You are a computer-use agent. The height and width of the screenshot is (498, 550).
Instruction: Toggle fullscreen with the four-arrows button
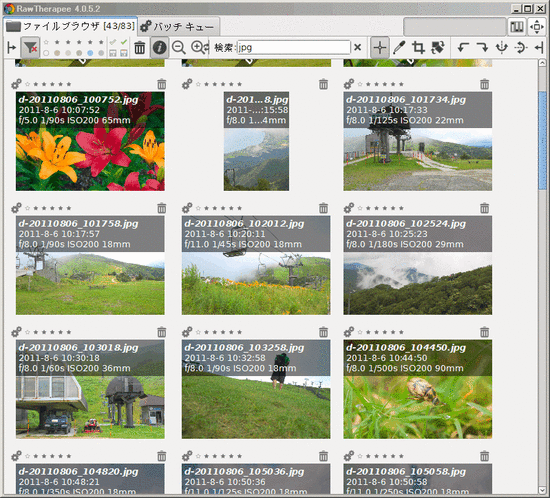click(x=537, y=27)
